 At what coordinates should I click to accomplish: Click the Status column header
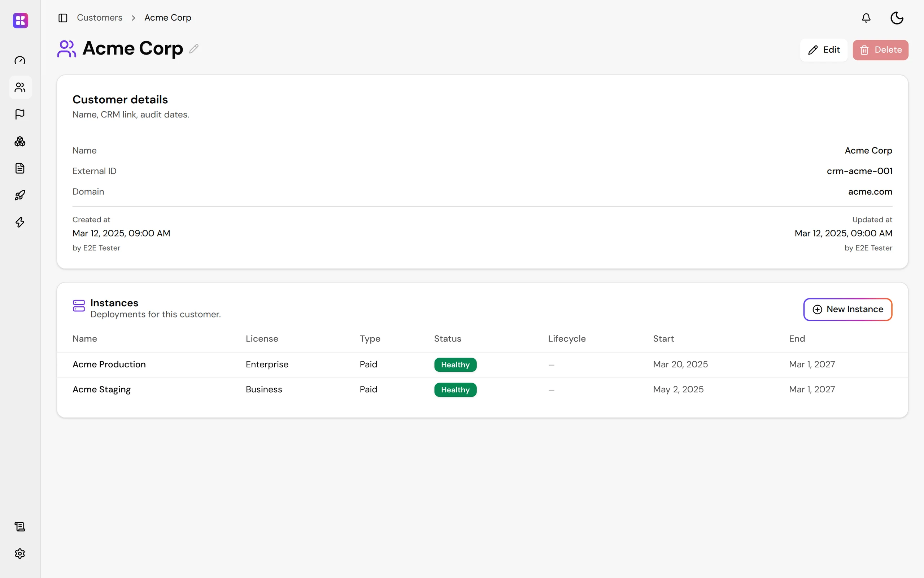click(x=448, y=339)
